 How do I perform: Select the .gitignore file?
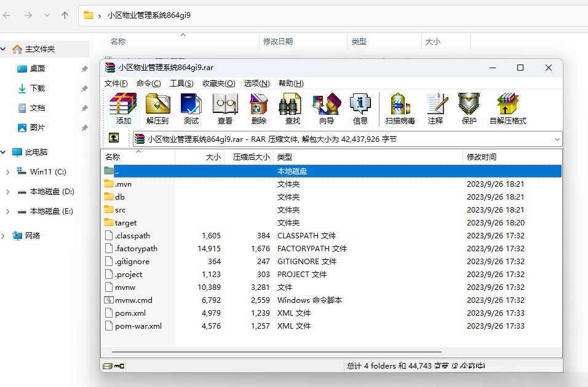(x=332, y=262)
